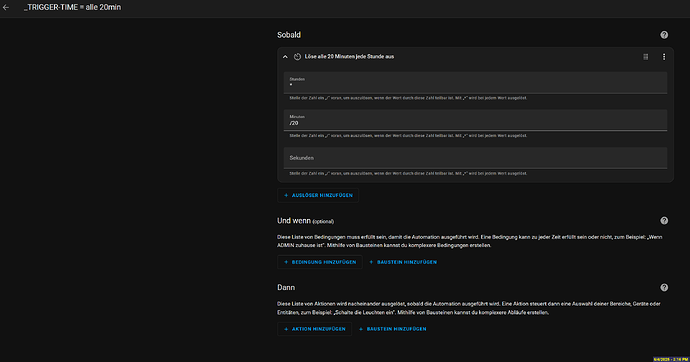
Task: Click the 'Sobald' section heading
Action: pos(289,35)
